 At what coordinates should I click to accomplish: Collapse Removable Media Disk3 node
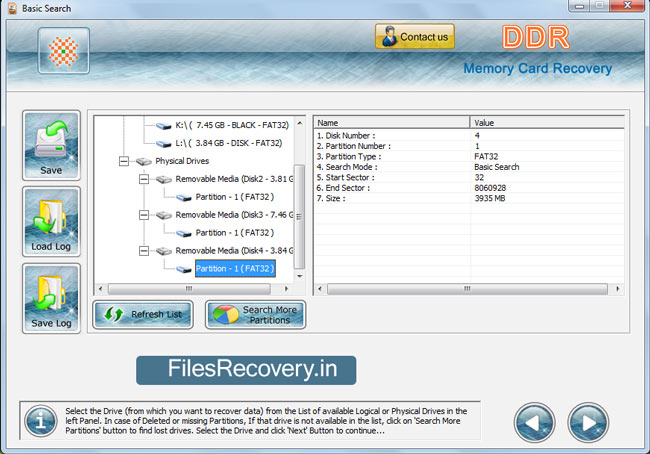(x=144, y=215)
